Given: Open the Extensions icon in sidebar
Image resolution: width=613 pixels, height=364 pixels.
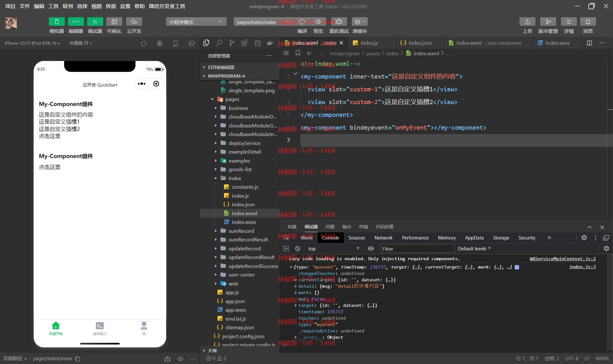Looking at the screenshot, I should pos(245,43).
